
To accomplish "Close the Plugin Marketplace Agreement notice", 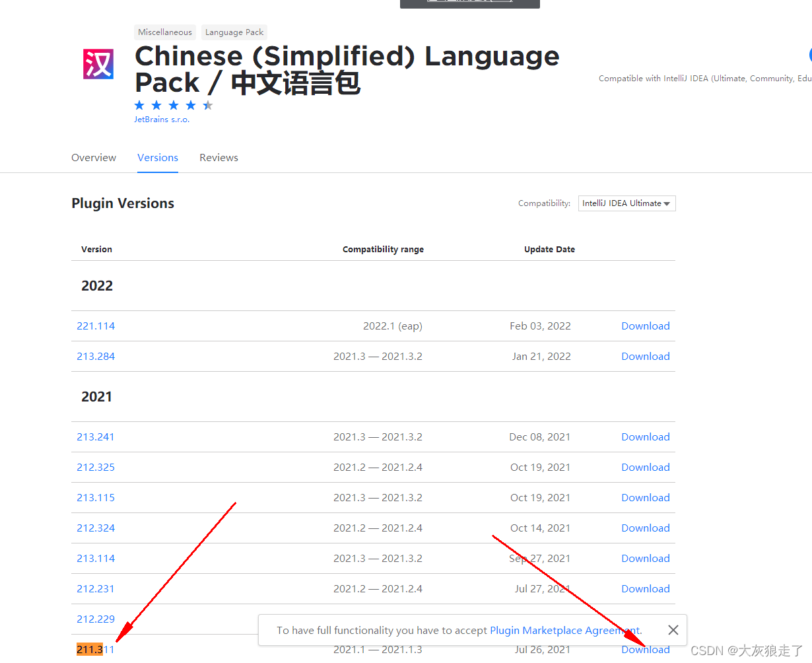I will click(x=673, y=630).
